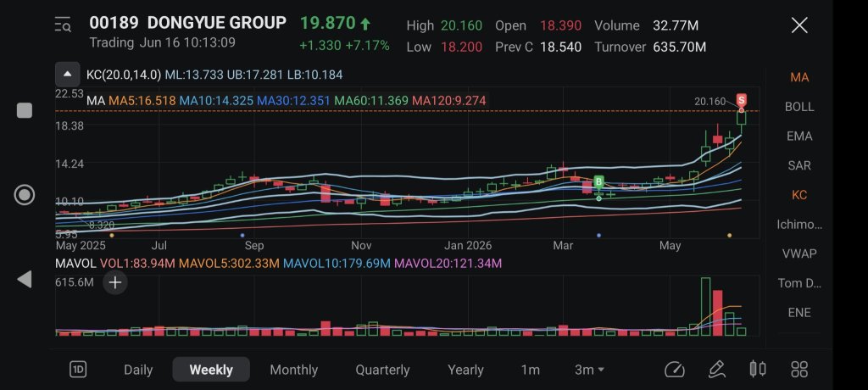Screen dimensions: 868x390
Task: Toggle the EMA indicator
Action: point(799,136)
